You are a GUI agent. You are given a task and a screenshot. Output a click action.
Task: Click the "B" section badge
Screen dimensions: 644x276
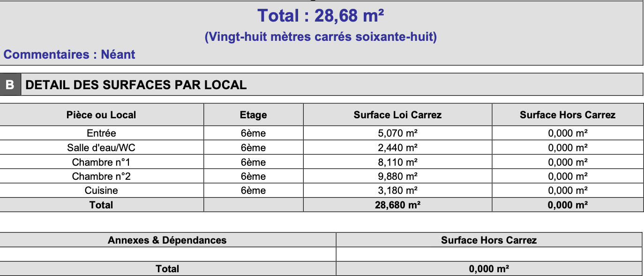pos(10,85)
